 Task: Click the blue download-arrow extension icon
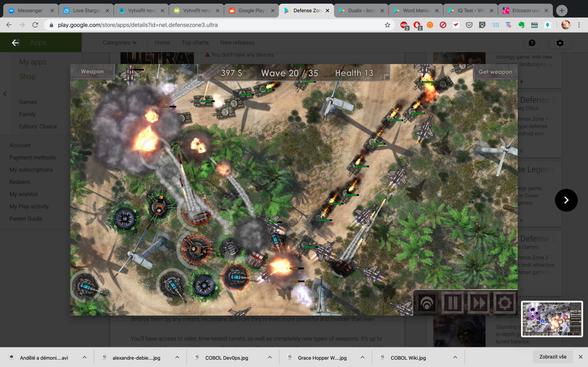(547, 25)
